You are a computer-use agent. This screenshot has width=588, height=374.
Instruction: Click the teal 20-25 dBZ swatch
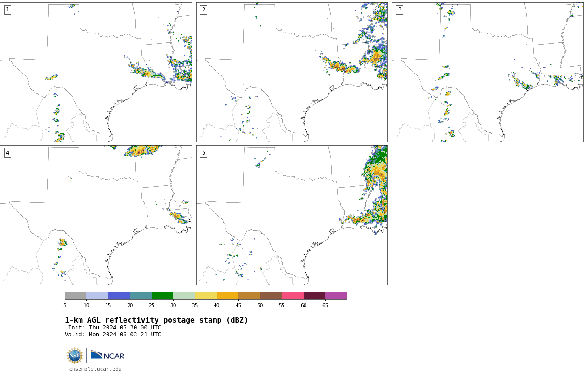pos(141,296)
